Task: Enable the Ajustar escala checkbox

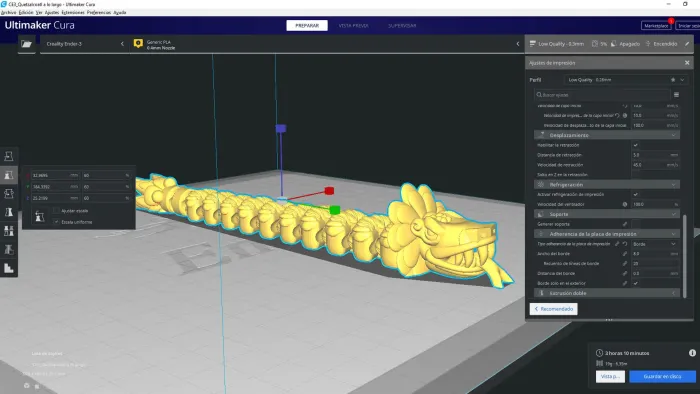Action: 56,210
